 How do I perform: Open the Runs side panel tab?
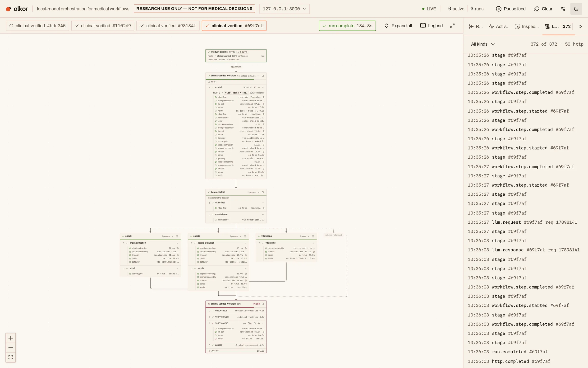click(476, 27)
